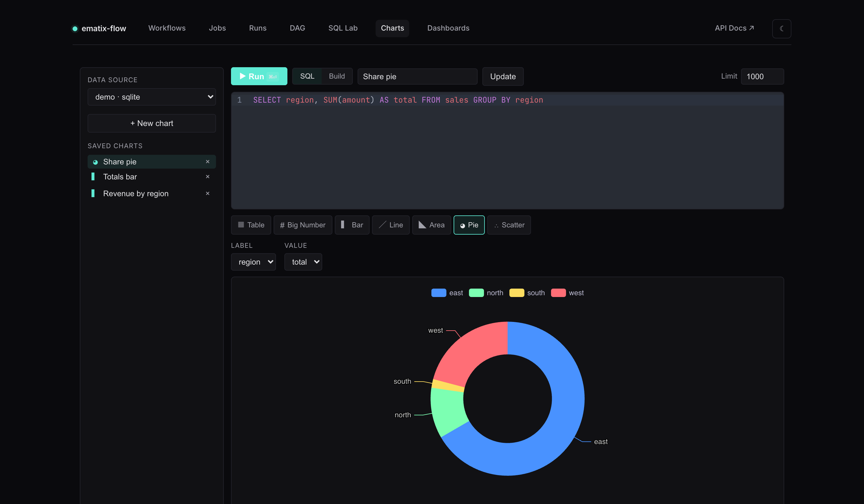
Task: Delete the Totals bar chart via its x
Action: [207, 177]
